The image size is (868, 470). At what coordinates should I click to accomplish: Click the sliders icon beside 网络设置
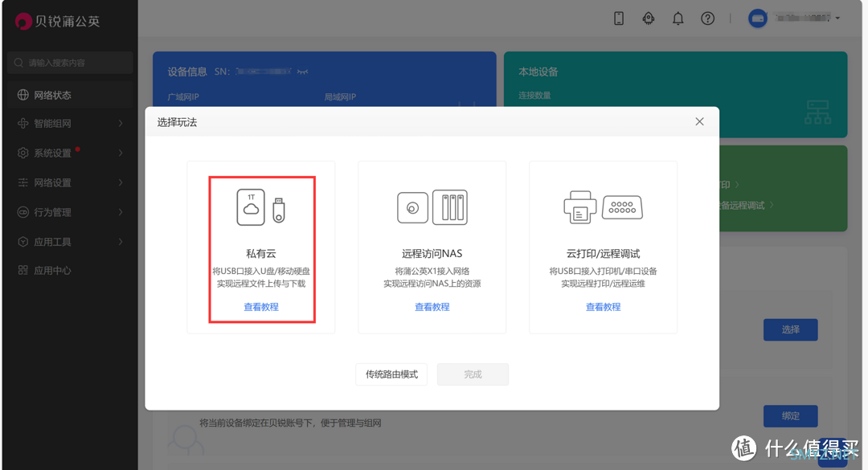23,182
